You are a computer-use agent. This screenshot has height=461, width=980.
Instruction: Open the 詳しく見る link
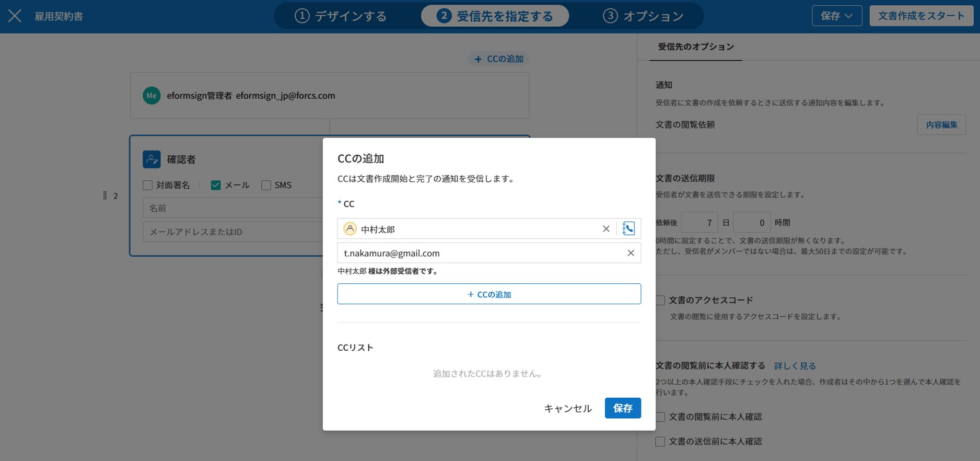click(x=795, y=366)
